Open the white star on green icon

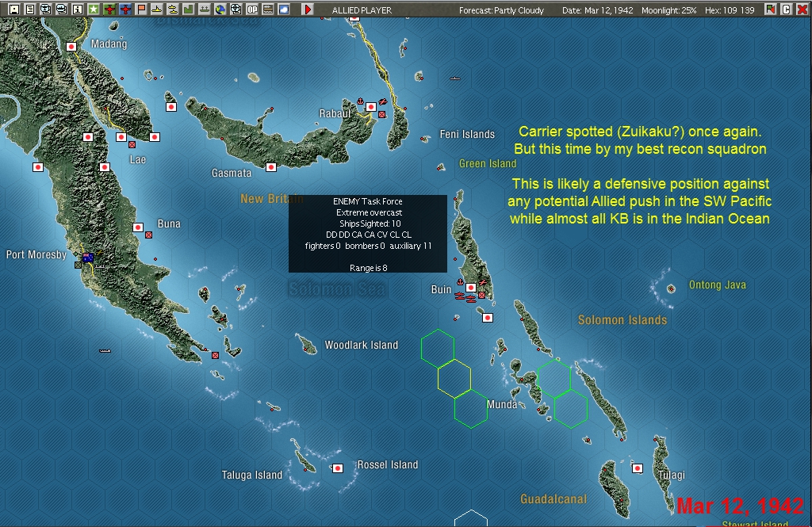94,10
